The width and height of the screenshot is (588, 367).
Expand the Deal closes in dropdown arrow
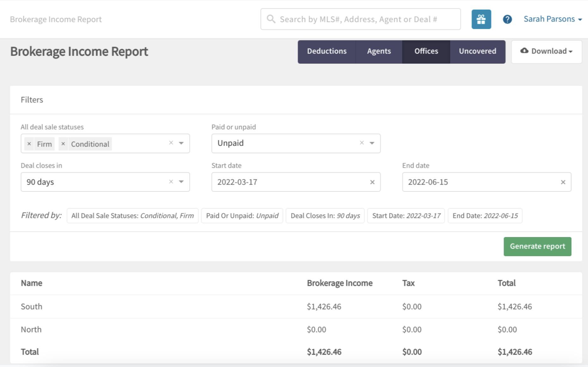[x=181, y=182]
